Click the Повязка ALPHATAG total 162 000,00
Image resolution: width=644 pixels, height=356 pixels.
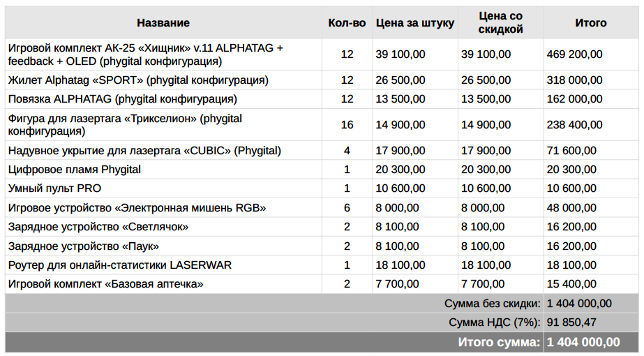(x=575, y=99)
